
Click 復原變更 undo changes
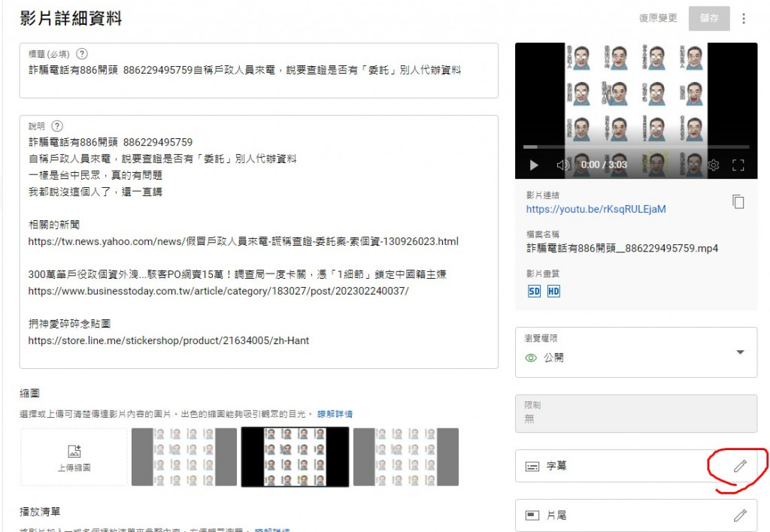[658, 18]
